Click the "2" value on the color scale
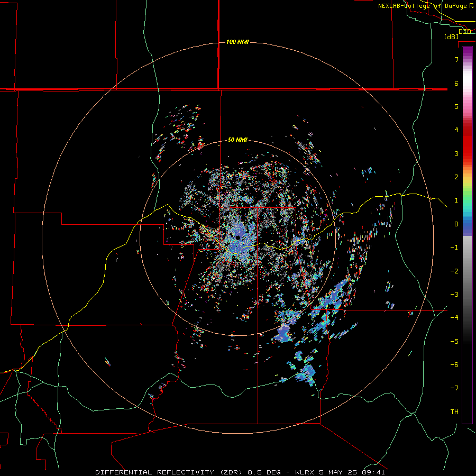Image resolution: width=476 pixels, height=476 pixels. pos(456,177)
